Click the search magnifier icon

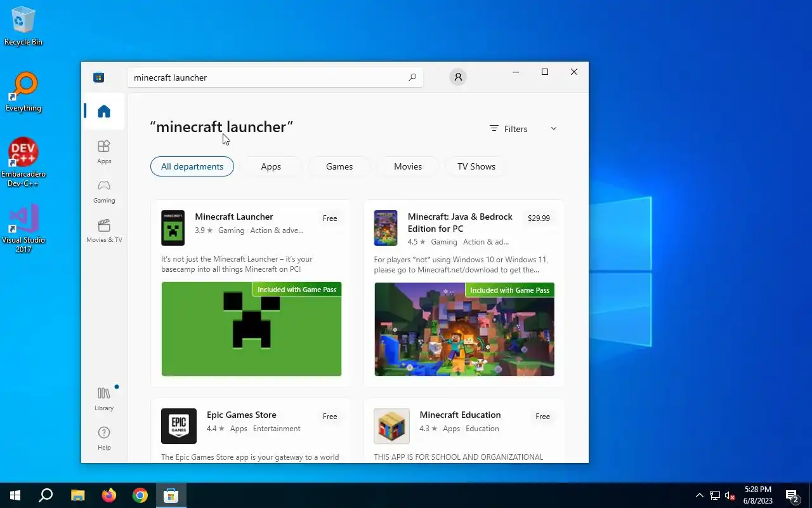pos(412,77)
